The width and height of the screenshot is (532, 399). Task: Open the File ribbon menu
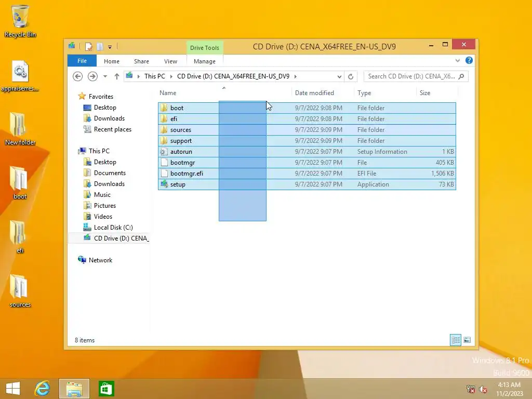(x=82, y=61)
